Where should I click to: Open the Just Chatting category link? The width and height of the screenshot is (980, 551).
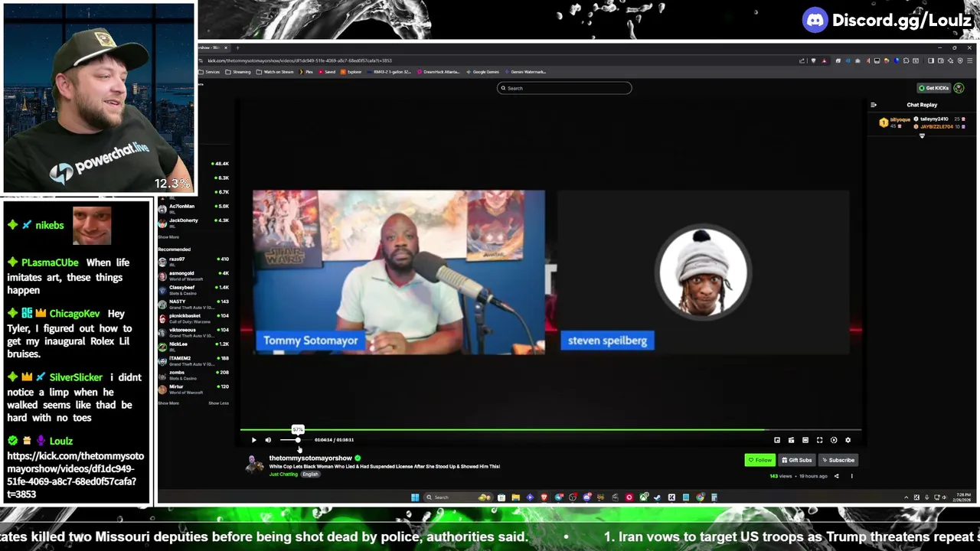tap(283, 474)
